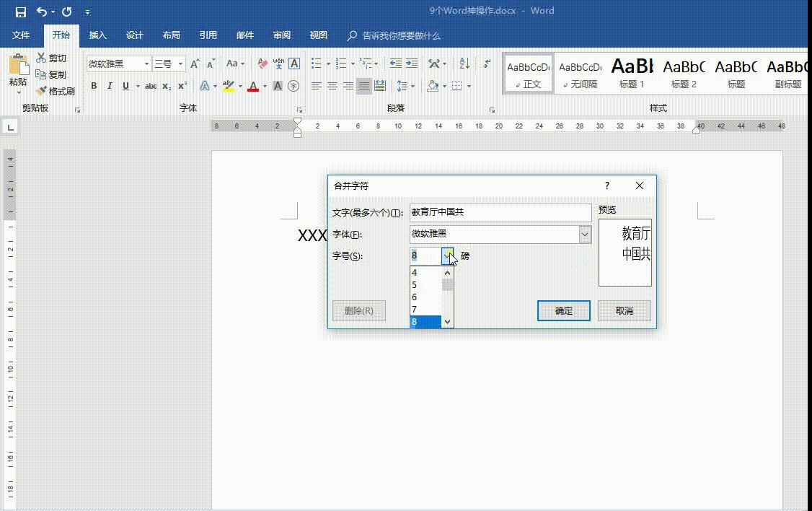Open the 字号 dropdown in the dialog
Image resolution: width=812 pixels, height=511 pixels.
[x=449, y=255]
